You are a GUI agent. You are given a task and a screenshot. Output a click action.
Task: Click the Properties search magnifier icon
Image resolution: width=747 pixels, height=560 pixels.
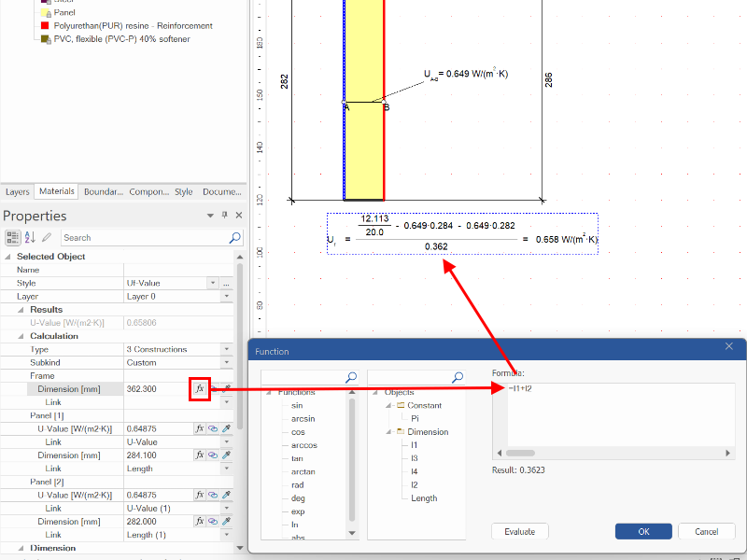(x=235, y=238)
